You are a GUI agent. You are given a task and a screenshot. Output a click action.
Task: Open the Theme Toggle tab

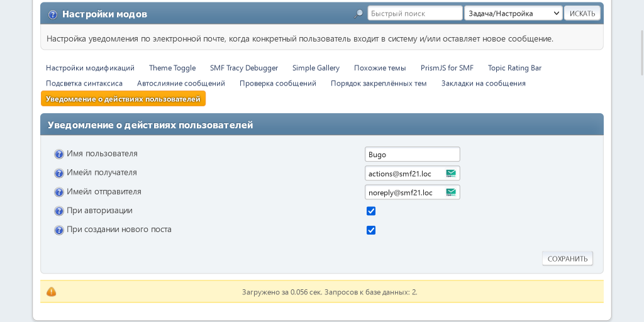click(172, 68)
